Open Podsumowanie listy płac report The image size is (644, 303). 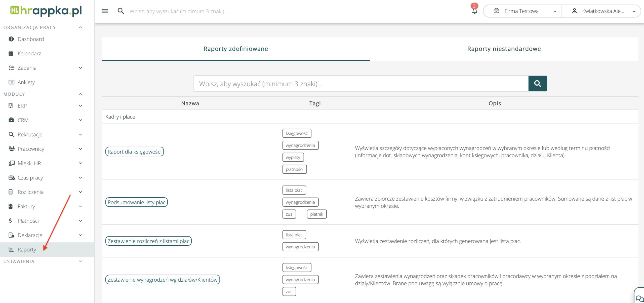136,202
